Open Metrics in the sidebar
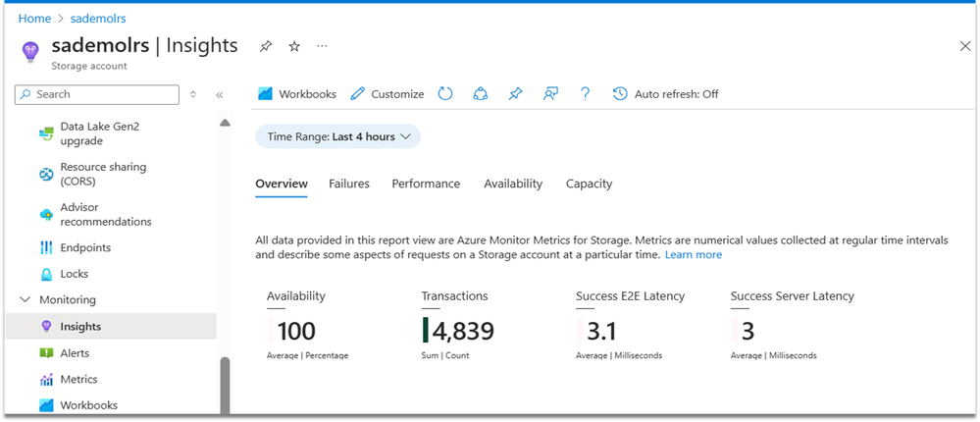Image resolution: width=980 pixels, height=422 pixels. 111,380
